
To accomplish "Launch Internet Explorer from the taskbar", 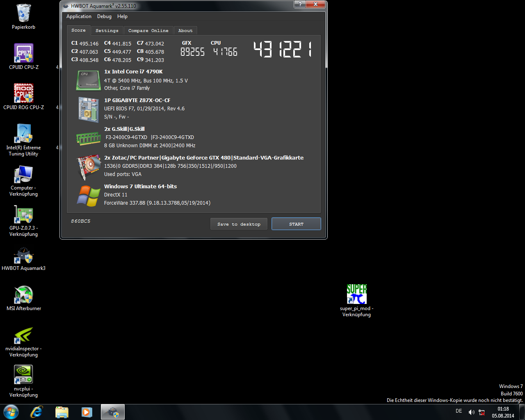I will tap(37, 412).
